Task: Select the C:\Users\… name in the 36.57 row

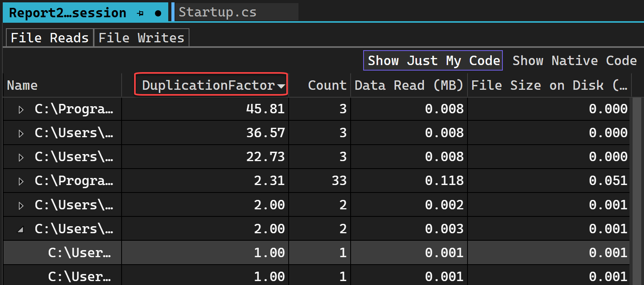Action: click(x=74, y=133)
